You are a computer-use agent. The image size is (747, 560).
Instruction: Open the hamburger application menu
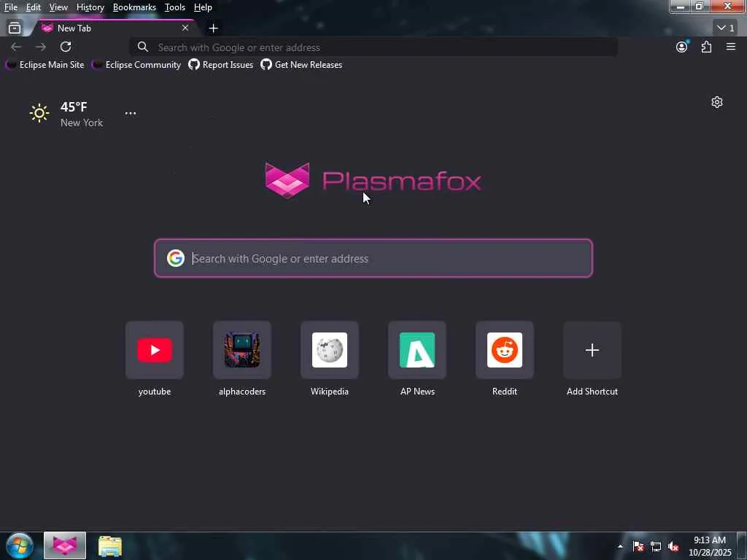click(730, 47)
